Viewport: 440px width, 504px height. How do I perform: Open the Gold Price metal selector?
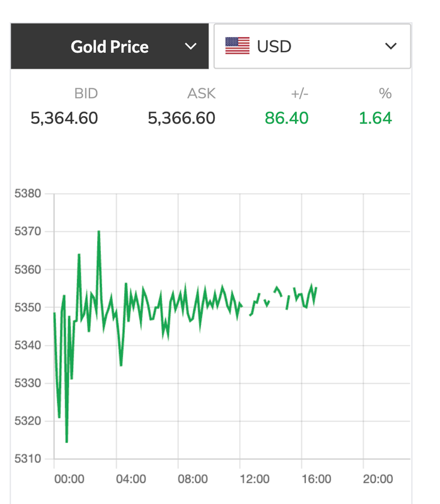click(109, 47)
